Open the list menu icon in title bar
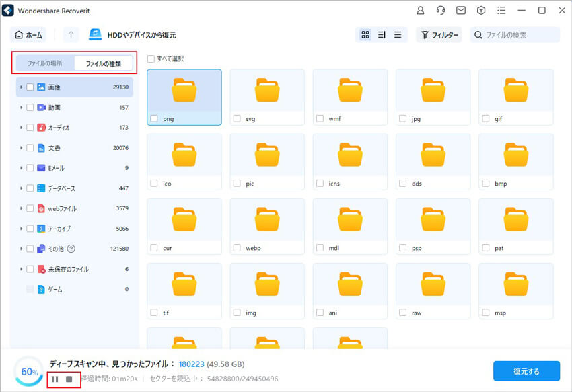The image size is (572, 392). tap(501, 11)
